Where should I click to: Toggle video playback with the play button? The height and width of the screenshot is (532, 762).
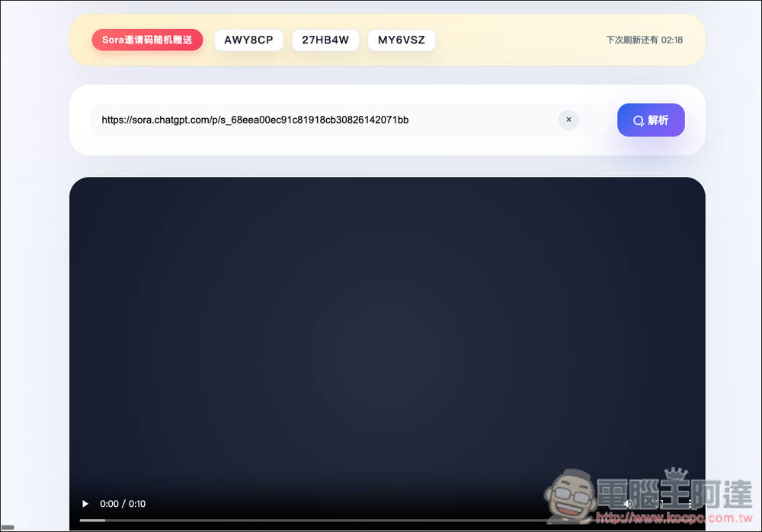pos(85,504)
